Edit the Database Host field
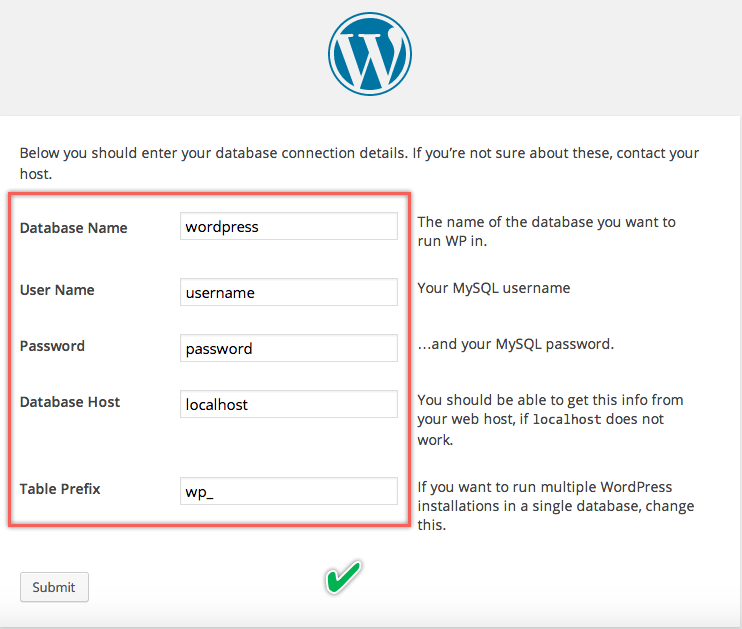 (289, 404)
